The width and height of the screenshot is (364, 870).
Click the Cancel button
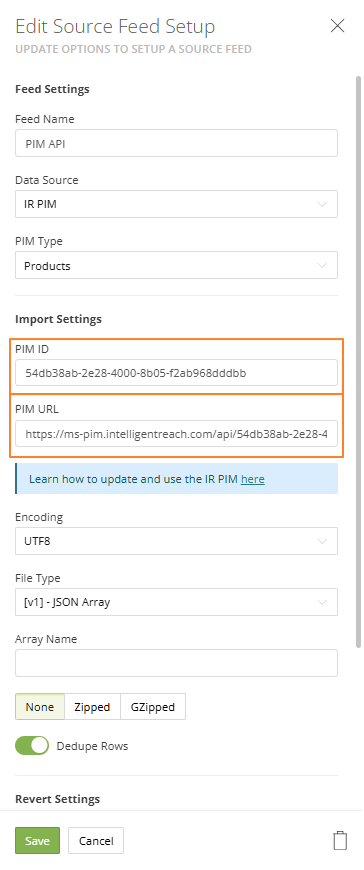96,841
